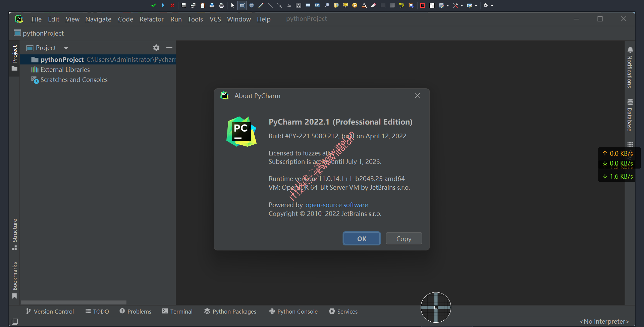Screen dimensions: 644x327
Task: Pick the red outline color swatch
Action: pyautogui.click(x=423, y=5)
